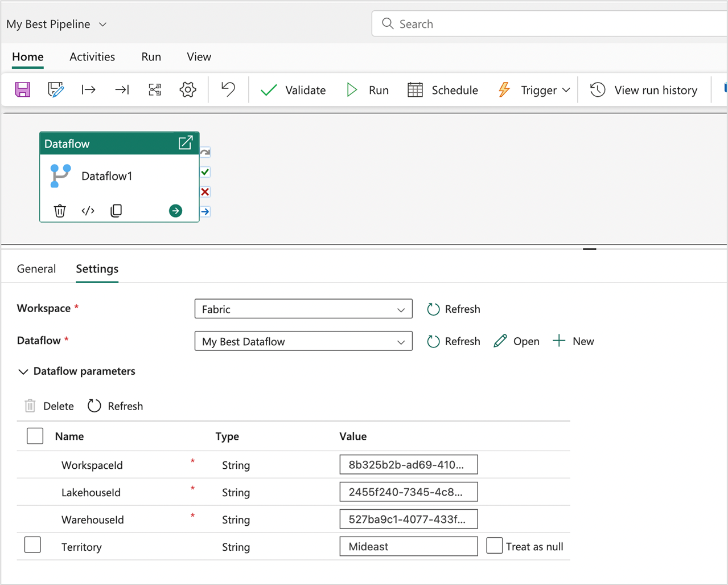Collapse the Dataflow parameters section
The height and width of the screenshot is (585, 728).
click(23, 371)
